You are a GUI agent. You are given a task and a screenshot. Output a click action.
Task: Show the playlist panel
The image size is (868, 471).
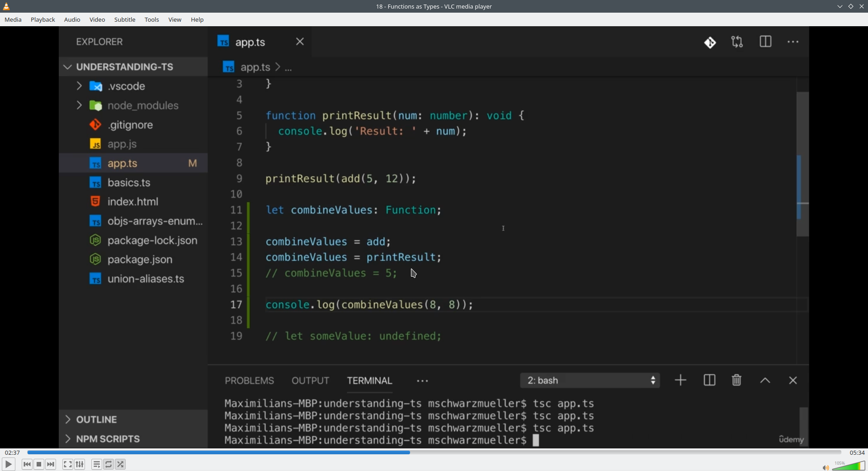(x=96, y=464)
